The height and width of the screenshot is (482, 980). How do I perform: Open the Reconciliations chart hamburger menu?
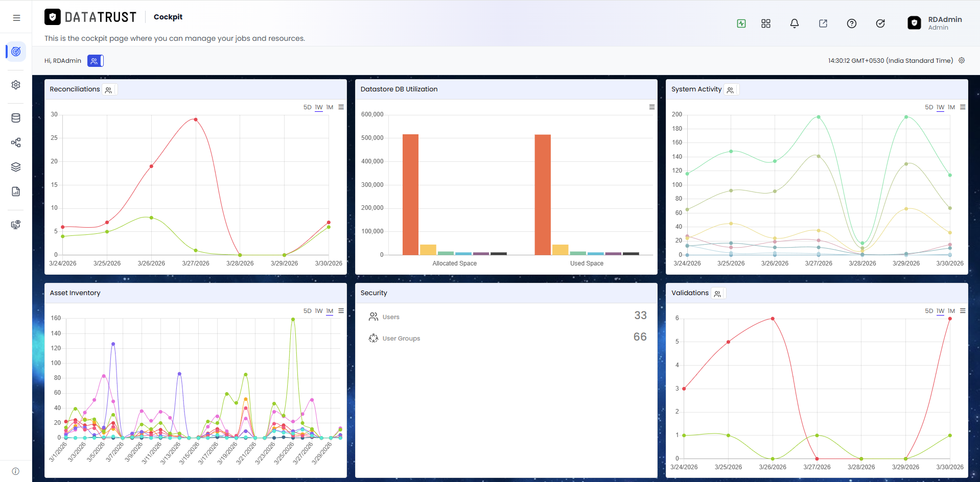341,107
